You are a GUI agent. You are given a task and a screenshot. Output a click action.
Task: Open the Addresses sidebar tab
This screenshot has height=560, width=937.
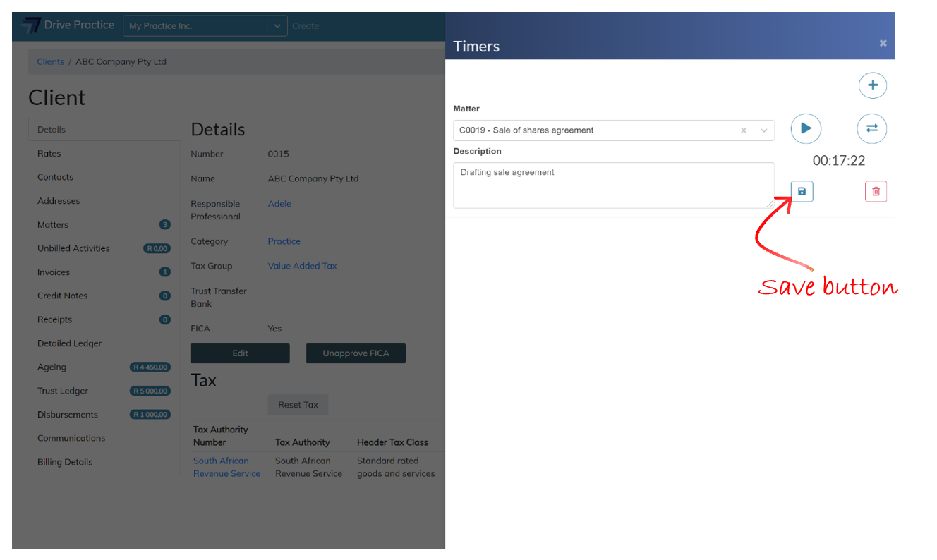[104, 201]
